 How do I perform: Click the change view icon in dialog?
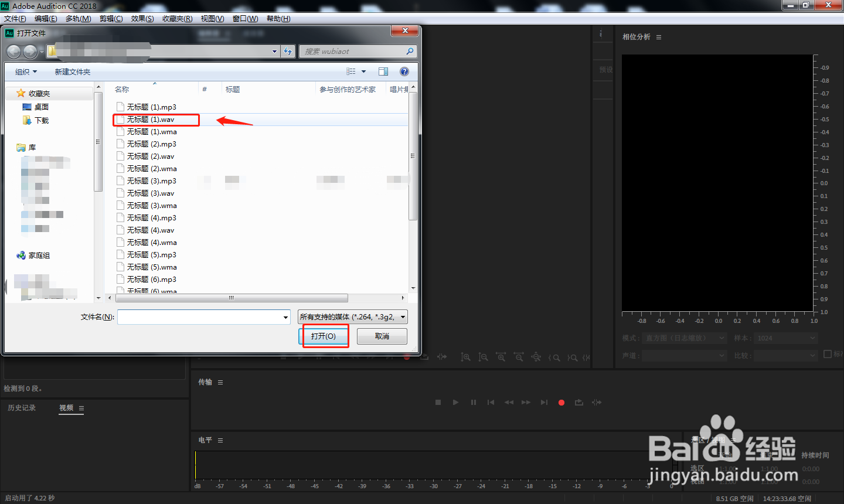(x=351, y=71)
